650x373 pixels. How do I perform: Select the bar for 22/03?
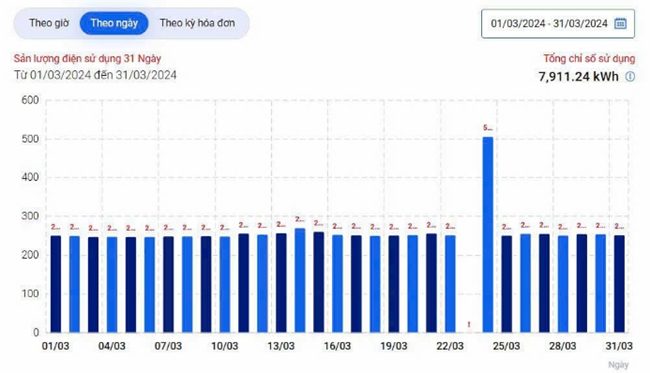(x=450, y=284)
